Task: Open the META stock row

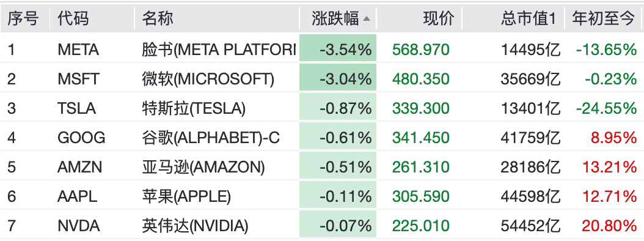Action: [x=322, y=50]
